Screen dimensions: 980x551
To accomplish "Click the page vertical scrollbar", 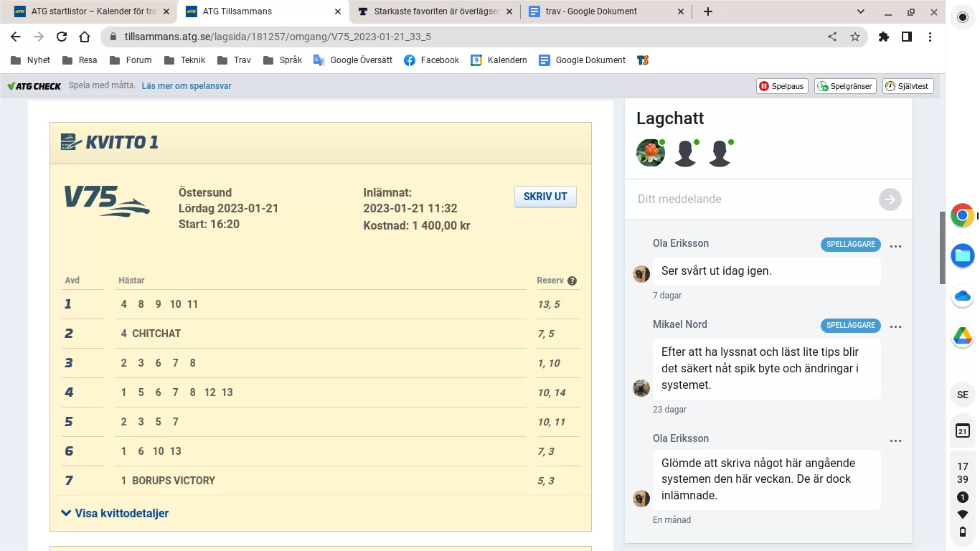I will coord(943,248).
